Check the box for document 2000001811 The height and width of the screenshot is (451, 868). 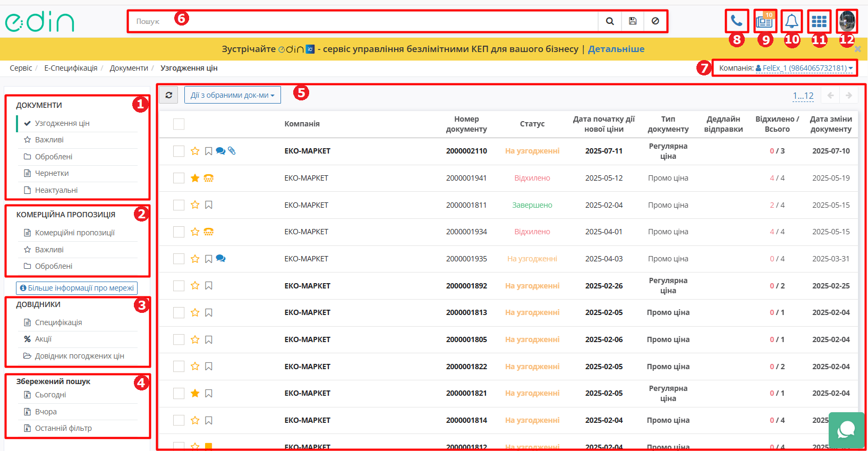pos(179,205)
